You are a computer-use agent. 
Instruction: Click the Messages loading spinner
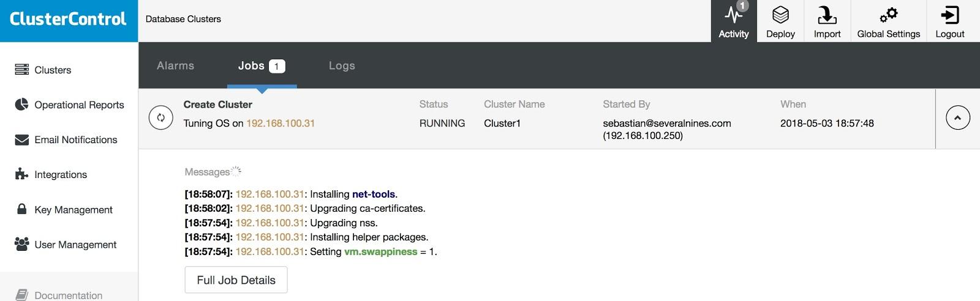[x=236, y=171]
